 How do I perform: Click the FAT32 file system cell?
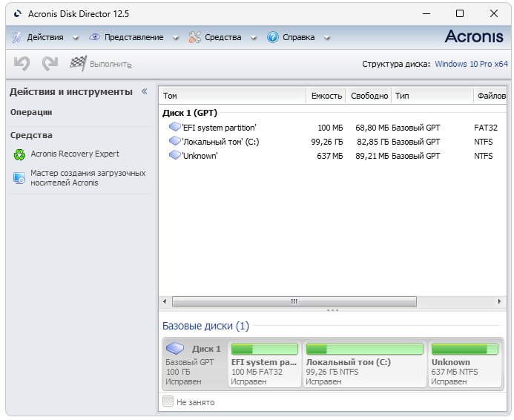click(x=486, y=128)
